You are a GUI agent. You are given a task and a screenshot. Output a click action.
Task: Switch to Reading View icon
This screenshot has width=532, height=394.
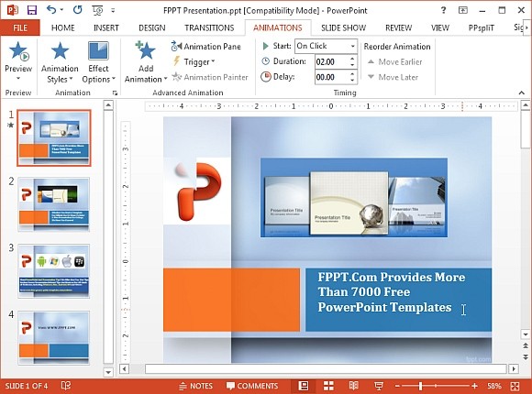pos(353,386)
